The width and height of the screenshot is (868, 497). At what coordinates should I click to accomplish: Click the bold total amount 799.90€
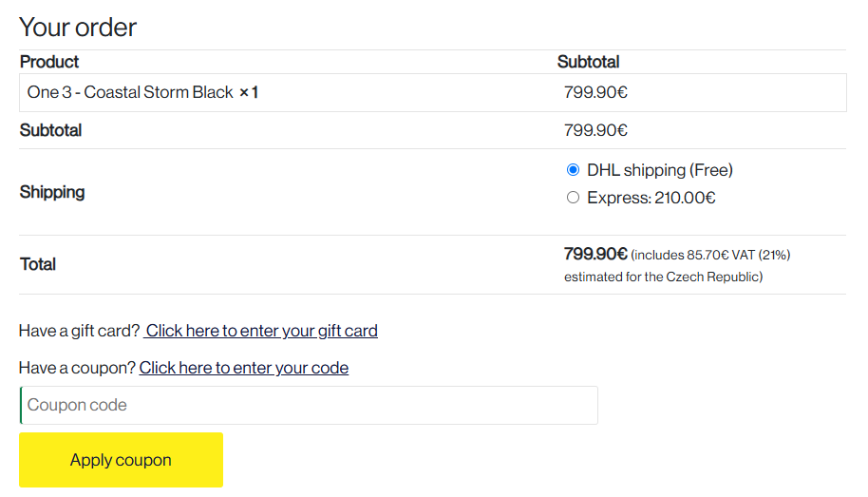[595, 254]
